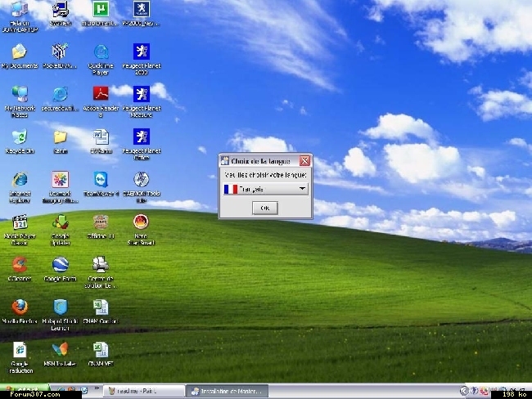532x399 pixels.
Task: Click the Google Earth desktop icon
Action: (x=60, y=264)
